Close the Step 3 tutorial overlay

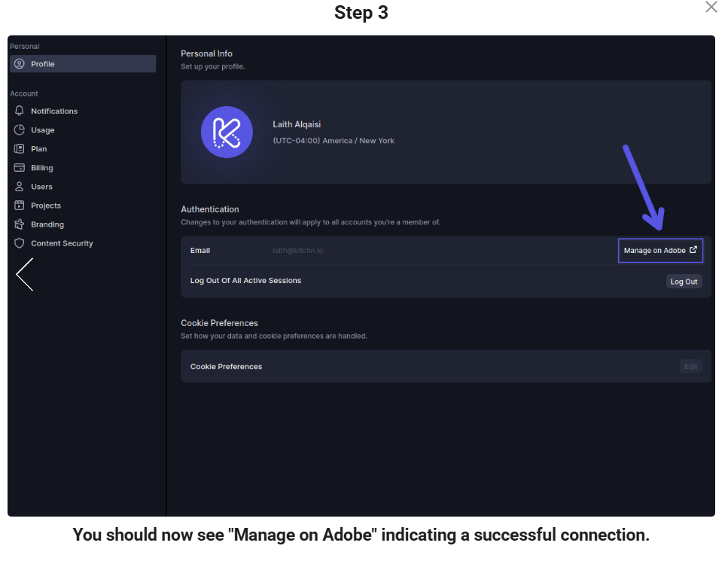tap(711, 8)
